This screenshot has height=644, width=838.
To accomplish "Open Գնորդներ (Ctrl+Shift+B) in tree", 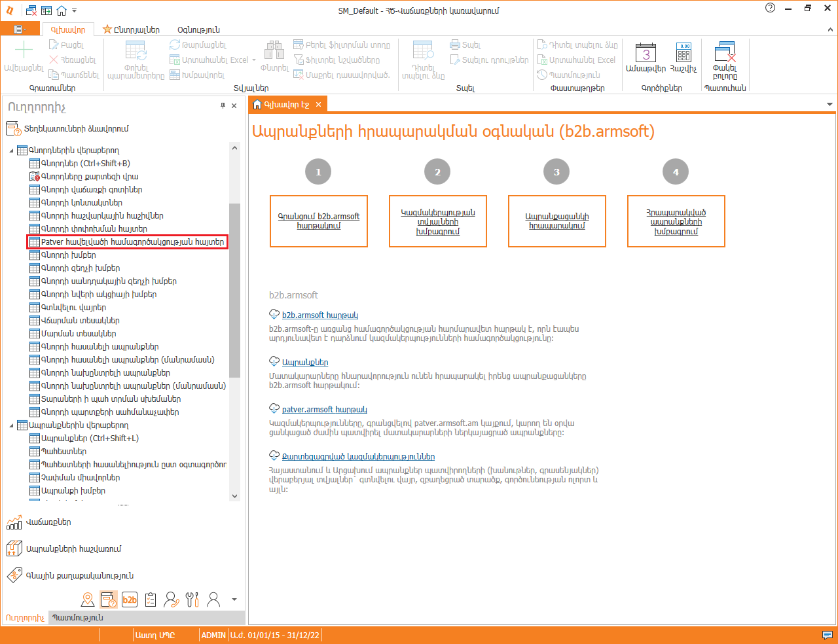I will pyautogui.click(x=80, y=164).
